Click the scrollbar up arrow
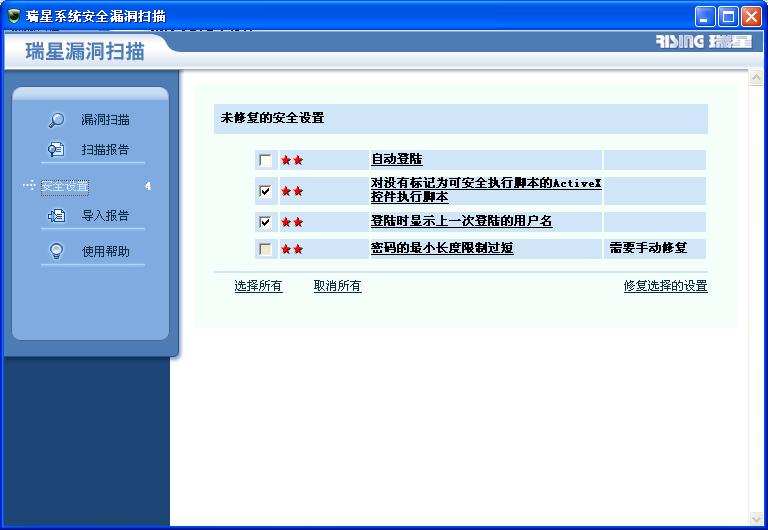 756,77
